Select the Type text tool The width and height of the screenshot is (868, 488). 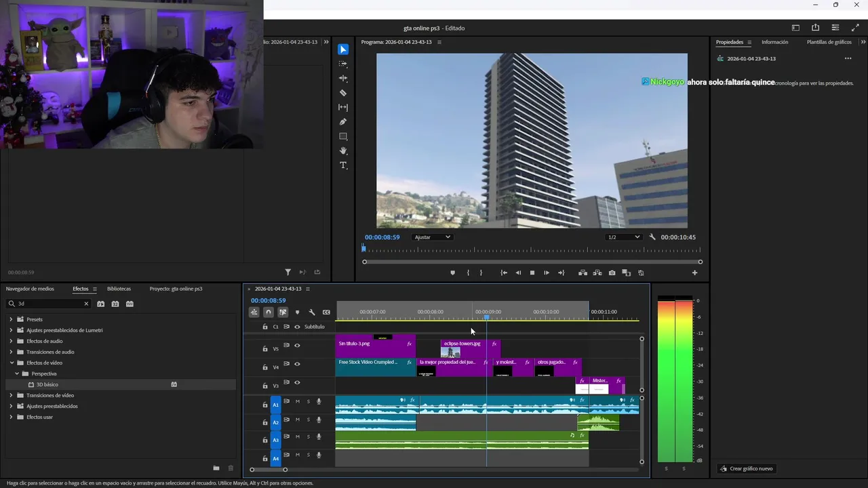coord(343,165)
